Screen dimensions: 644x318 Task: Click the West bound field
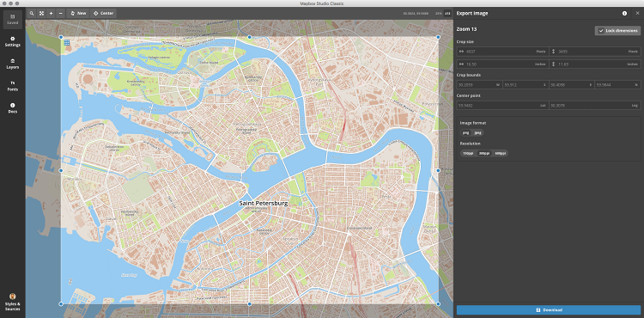(479, 84)
